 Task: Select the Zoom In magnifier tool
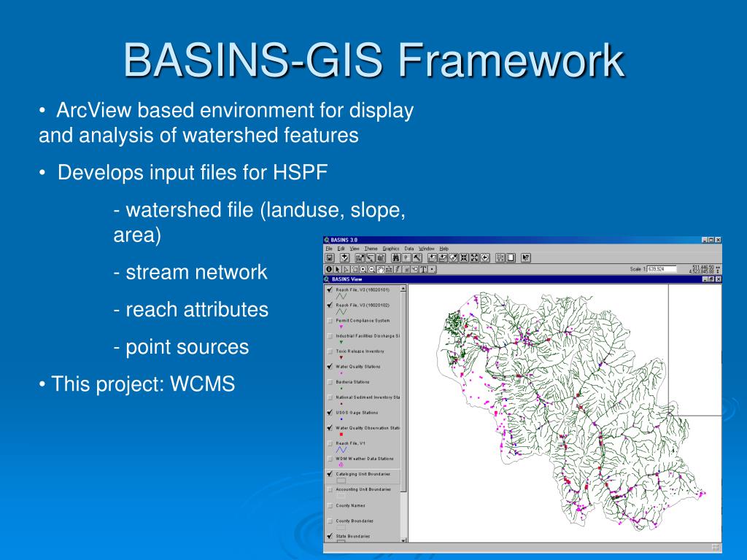click(363, 269)
